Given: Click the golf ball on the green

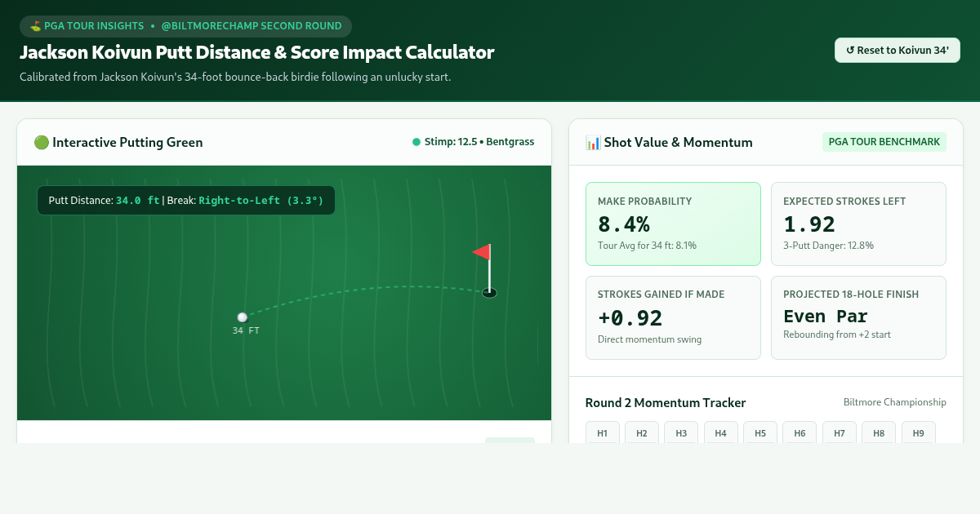Looking at the screenshot, I should tap(243, 317).
